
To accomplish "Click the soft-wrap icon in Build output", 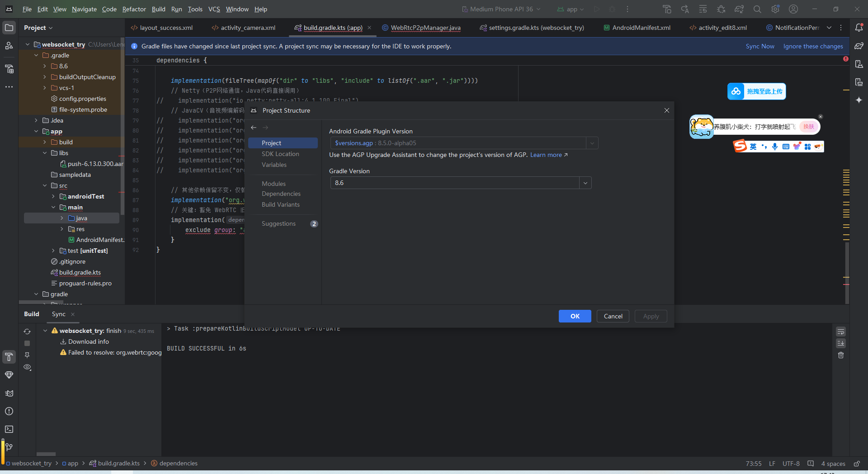I will coord(841,332).
